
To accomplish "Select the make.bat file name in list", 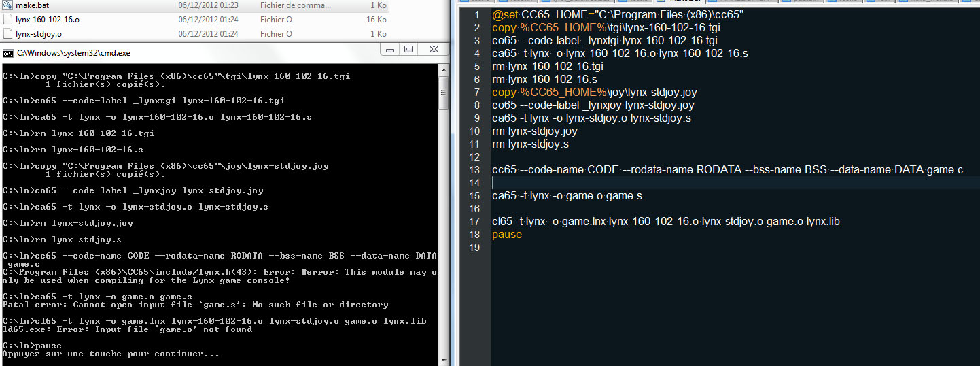I will click(x=31, y=5).
